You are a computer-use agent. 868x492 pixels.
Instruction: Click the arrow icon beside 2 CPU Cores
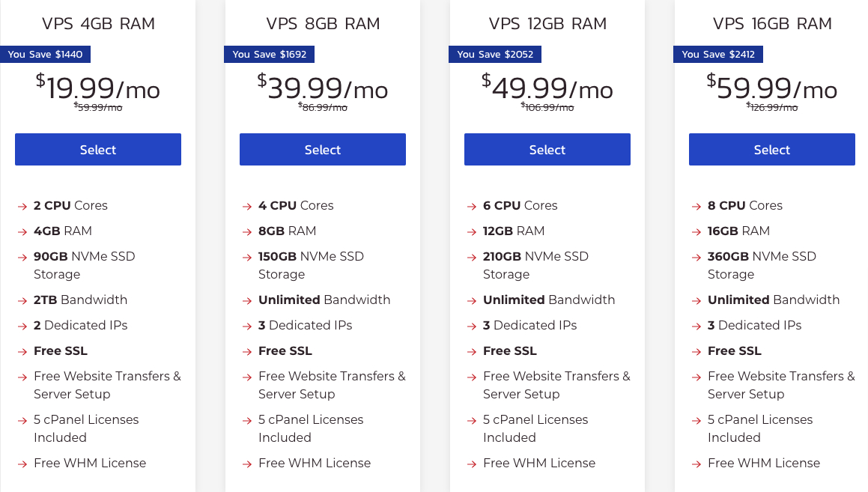(x=22, y=205)
